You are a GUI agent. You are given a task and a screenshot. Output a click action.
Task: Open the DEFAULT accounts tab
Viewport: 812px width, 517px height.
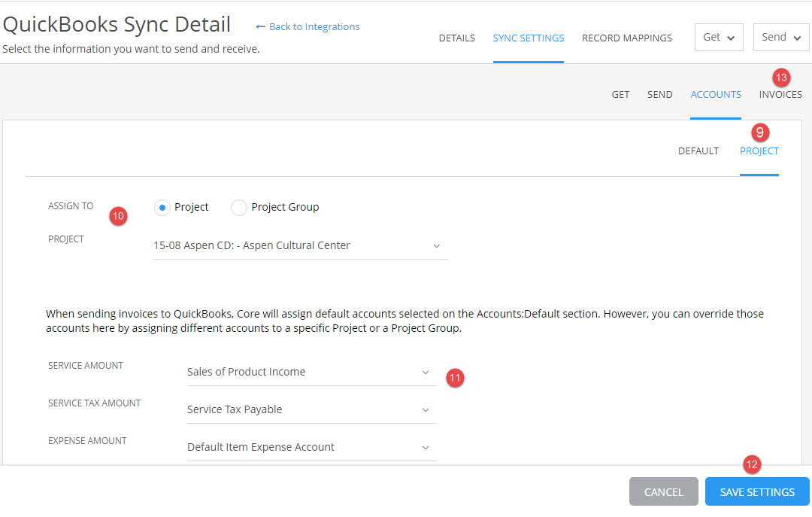[x=698, y=151]
